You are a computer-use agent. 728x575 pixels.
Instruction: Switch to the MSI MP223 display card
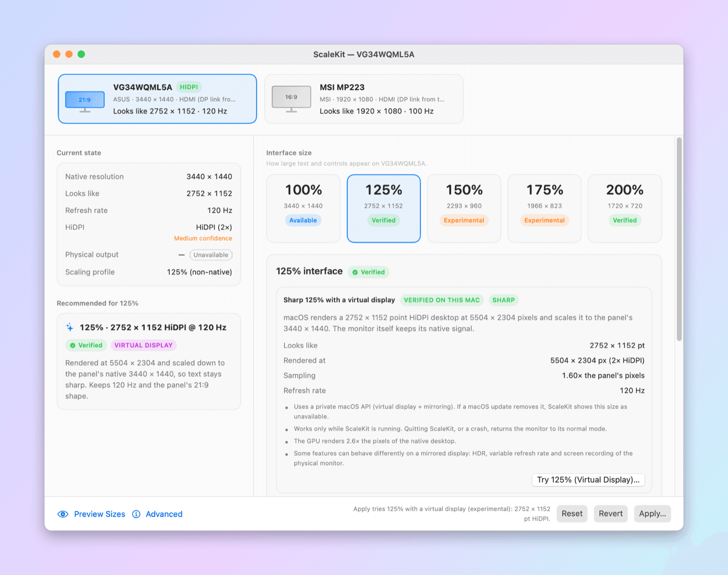(364, 99)
